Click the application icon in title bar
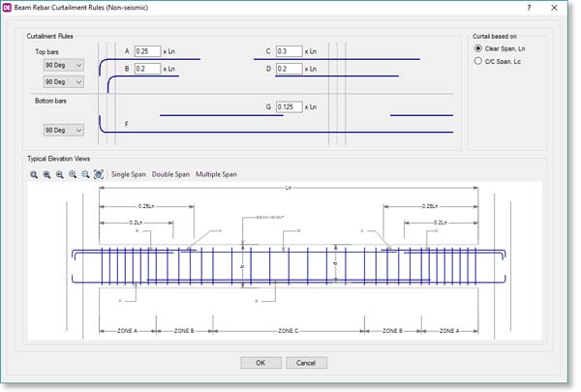The width and height of the screenshot is (581, 392). (x=8, y=8)
